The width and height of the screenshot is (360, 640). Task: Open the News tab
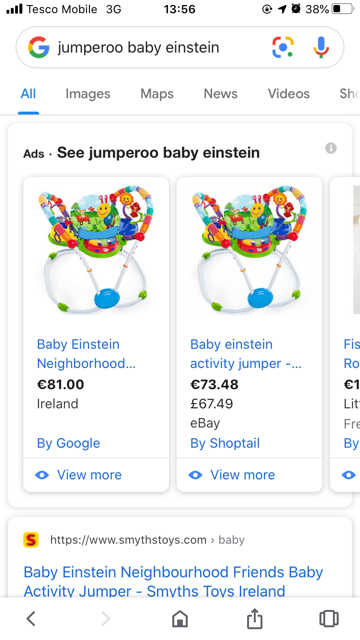(220, 94)
